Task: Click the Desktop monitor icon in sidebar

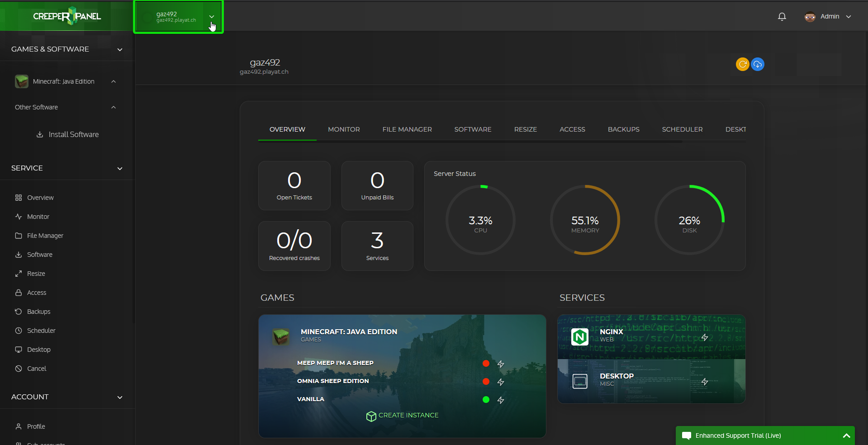Action: (x=19, y=350)
